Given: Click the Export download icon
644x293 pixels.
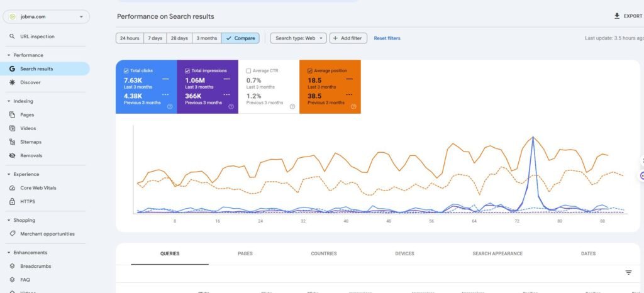Looking at the screenshot, I should click(616, 16).
